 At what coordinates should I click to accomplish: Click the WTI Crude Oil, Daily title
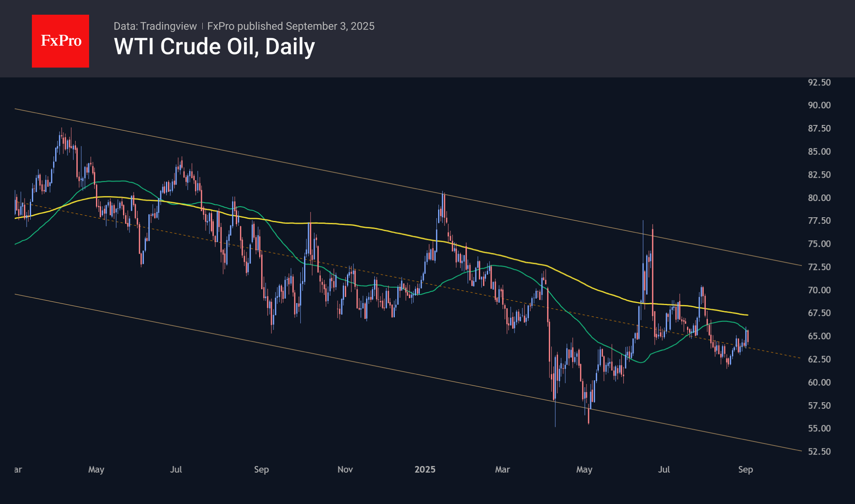[x=214, y=47]
